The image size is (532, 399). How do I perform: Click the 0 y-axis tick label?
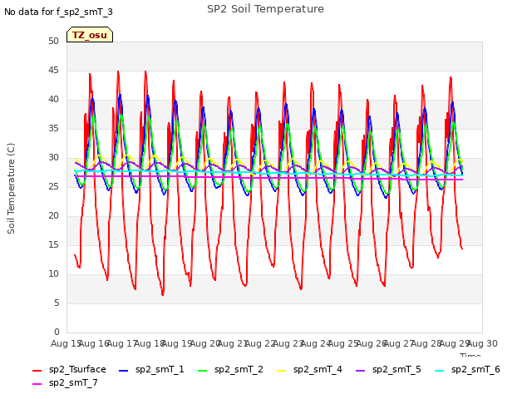pos(57,332)
